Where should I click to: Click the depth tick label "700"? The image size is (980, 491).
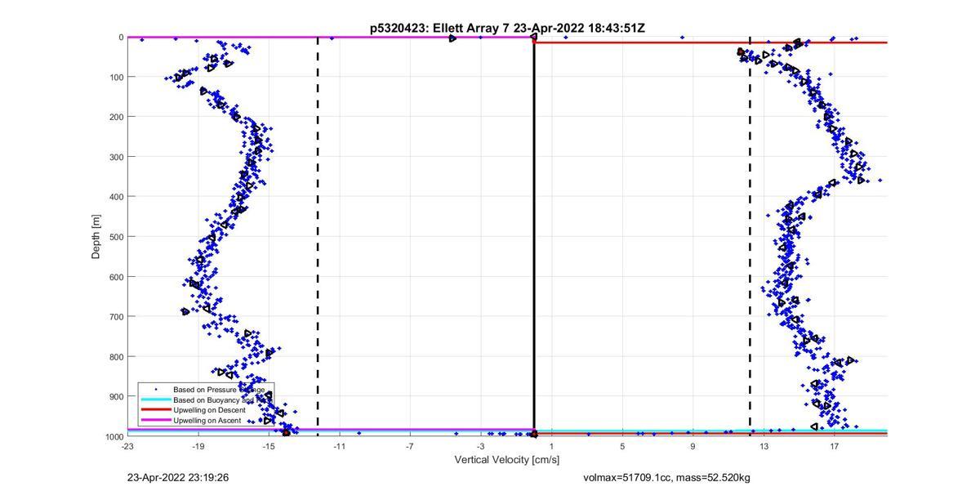(x=116, y=317)
